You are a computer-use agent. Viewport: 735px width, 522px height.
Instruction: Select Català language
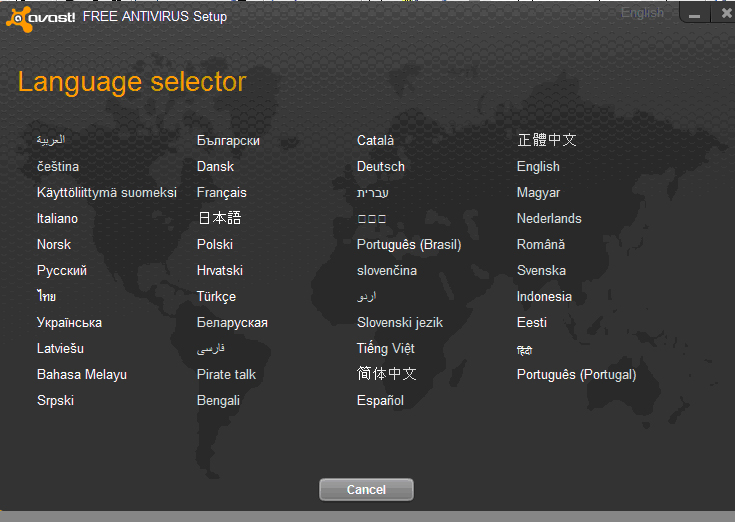coord(375,140)
